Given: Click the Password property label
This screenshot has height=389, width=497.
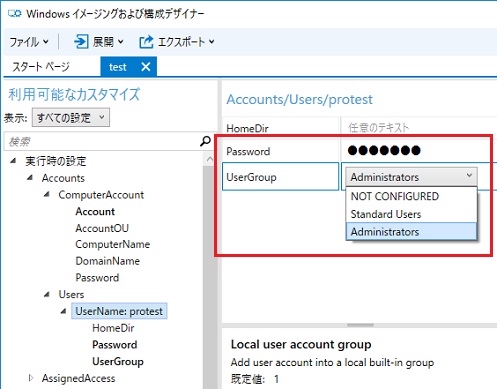Looking at the screenshot, I should point(248,151).
